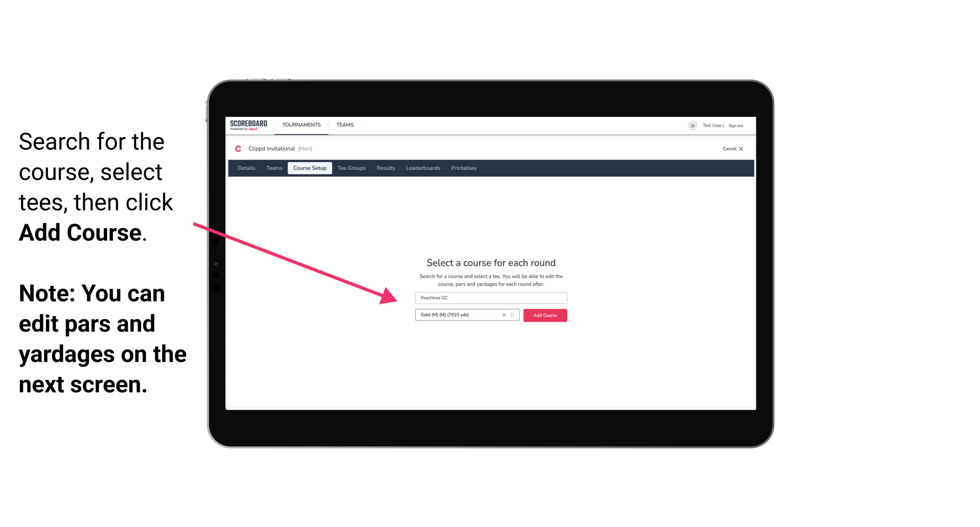Open the Leaderboards tab
Viewport: 980px width, 527px height.
point(422,168)
